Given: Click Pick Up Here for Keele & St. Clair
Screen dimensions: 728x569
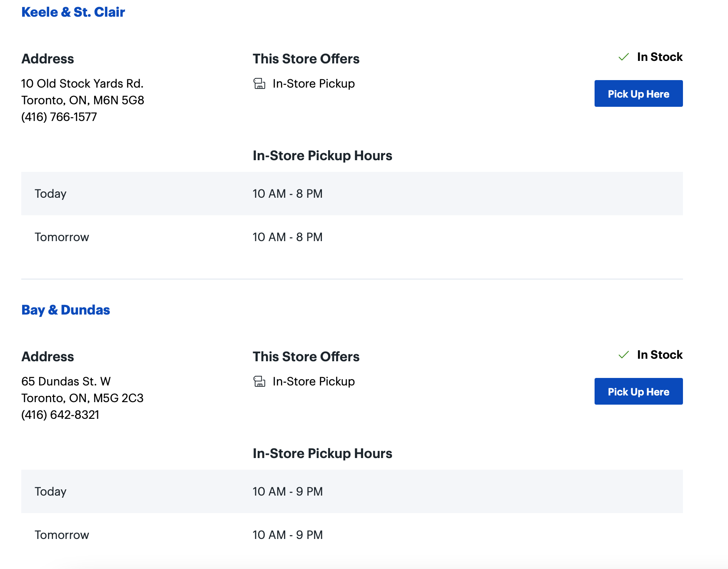Looking at the screenshot, I should click(x=638, y=94).
